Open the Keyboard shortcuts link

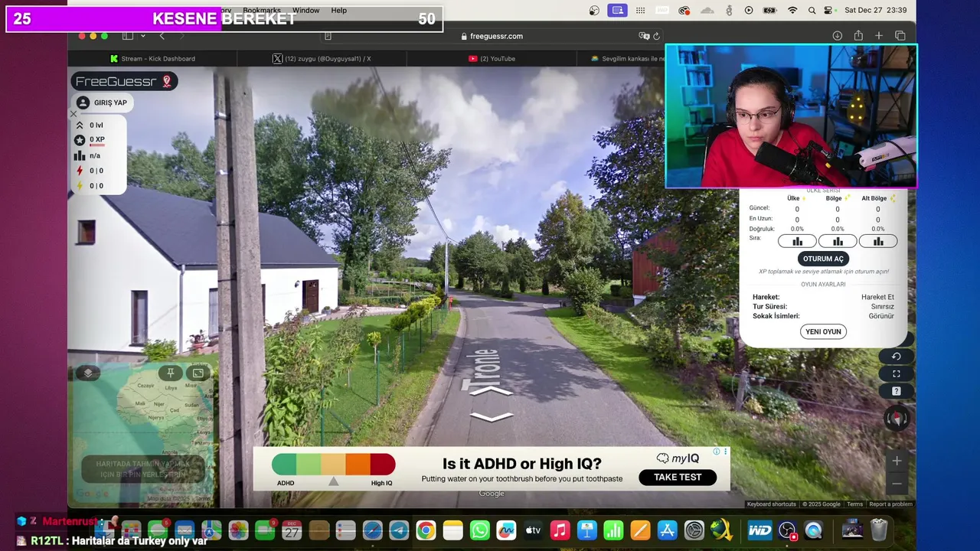pos(771,504)
